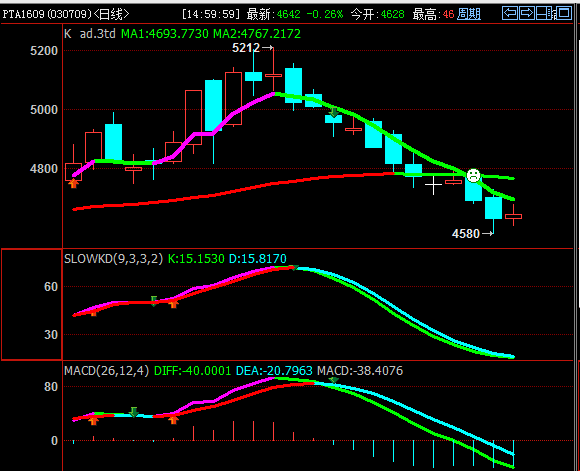The width and height of the screenshot is (580, 471).
Task: Select the SLOWKD panel's red-outlined axis box
Action: (x=32, y=305)
